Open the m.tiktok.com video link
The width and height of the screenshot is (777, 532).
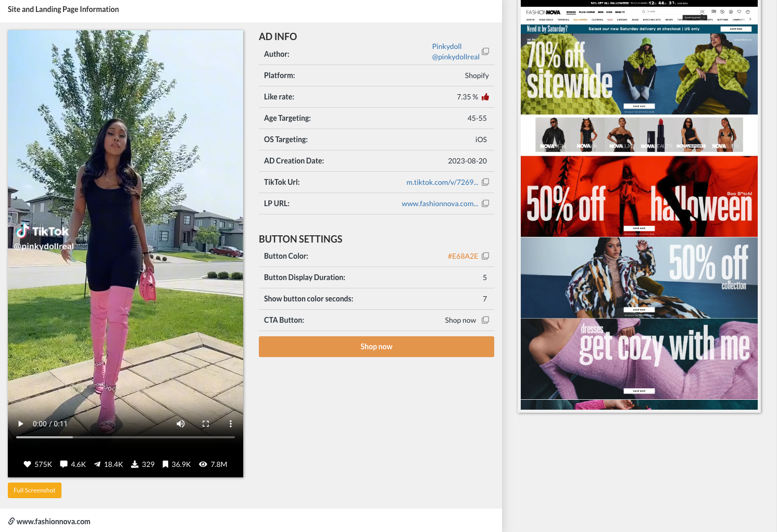pos(442,182)
